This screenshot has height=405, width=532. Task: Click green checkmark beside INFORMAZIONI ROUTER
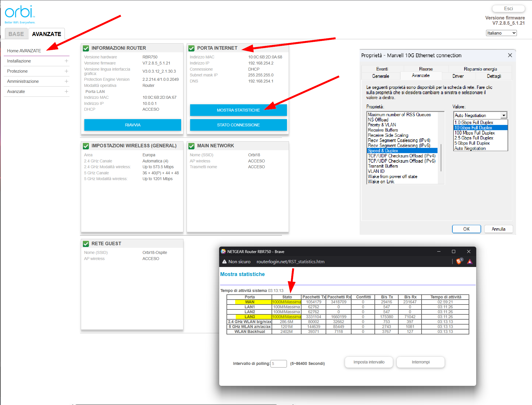pos(86,48)
